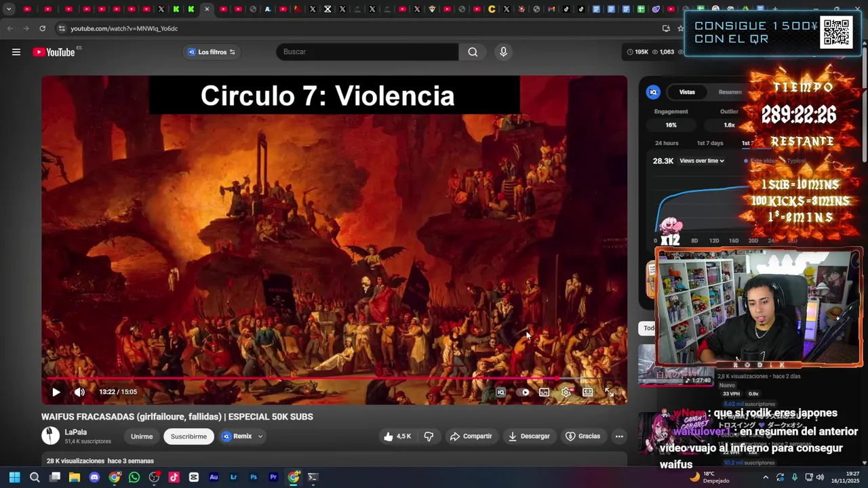Toggle subtitles in video player

544,392
